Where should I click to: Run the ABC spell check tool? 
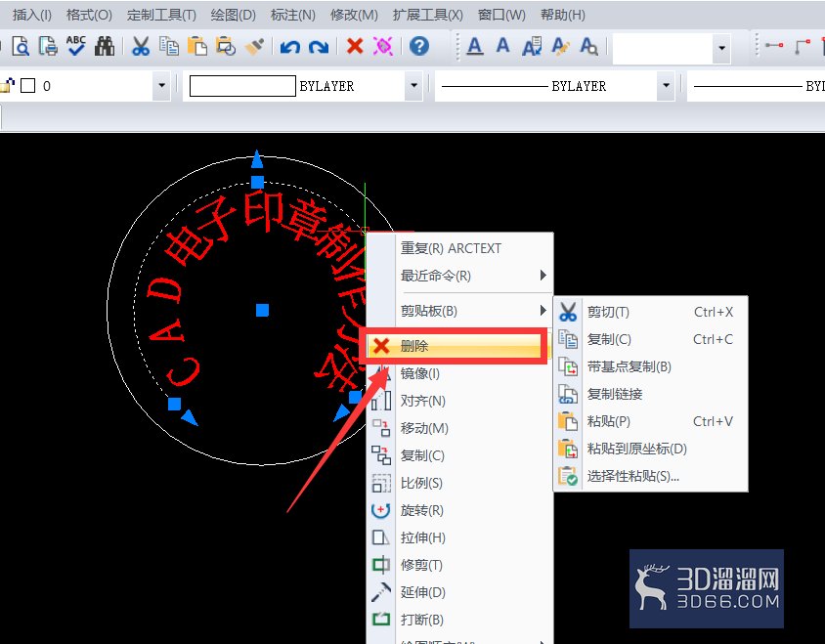point(76,46)
